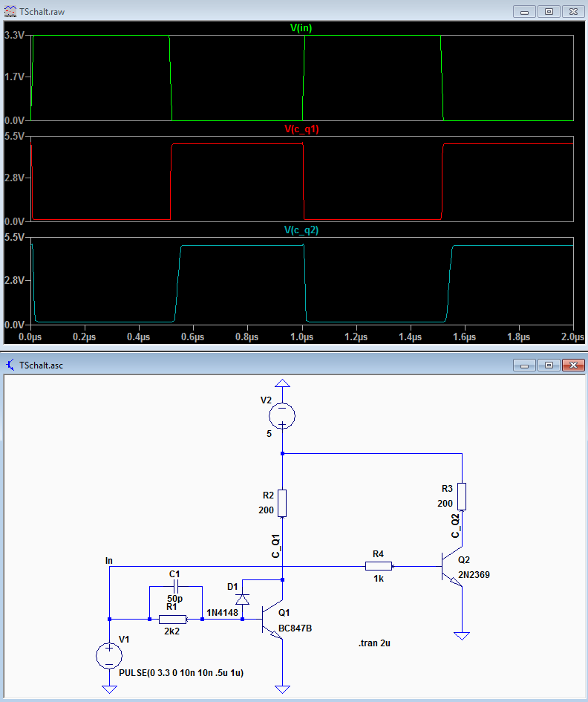Click the V1 reference designator label
588x702 pixels.
124,640
